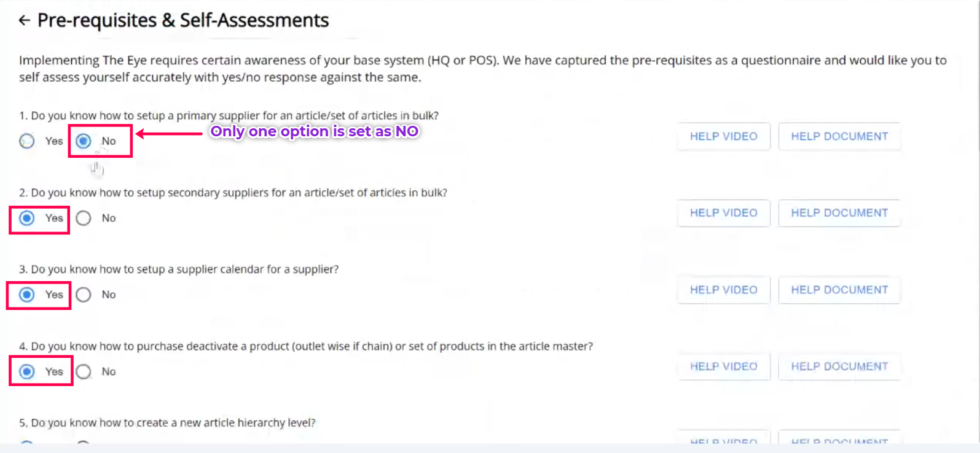Image resolution: width=980 pixels, height=453 pixels.
Task: Choose No for secondary suppliers question
Action: click(84, 218)
